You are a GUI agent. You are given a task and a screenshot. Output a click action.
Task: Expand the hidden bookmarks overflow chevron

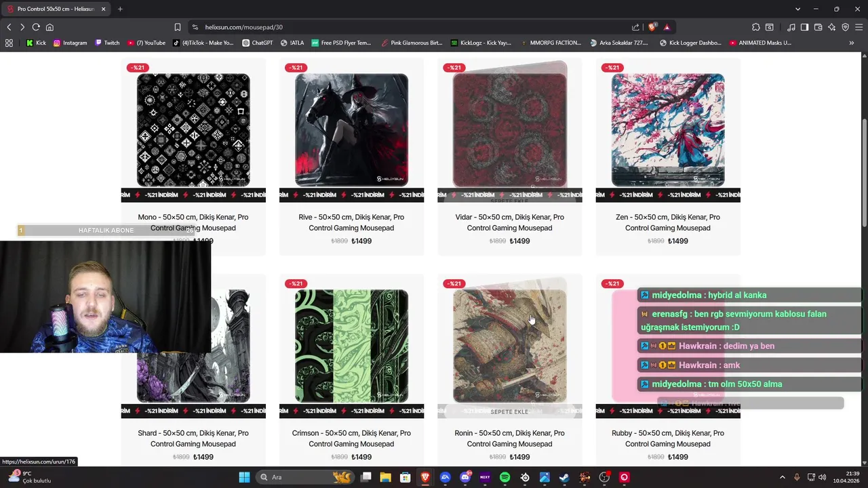coord(852,43)
